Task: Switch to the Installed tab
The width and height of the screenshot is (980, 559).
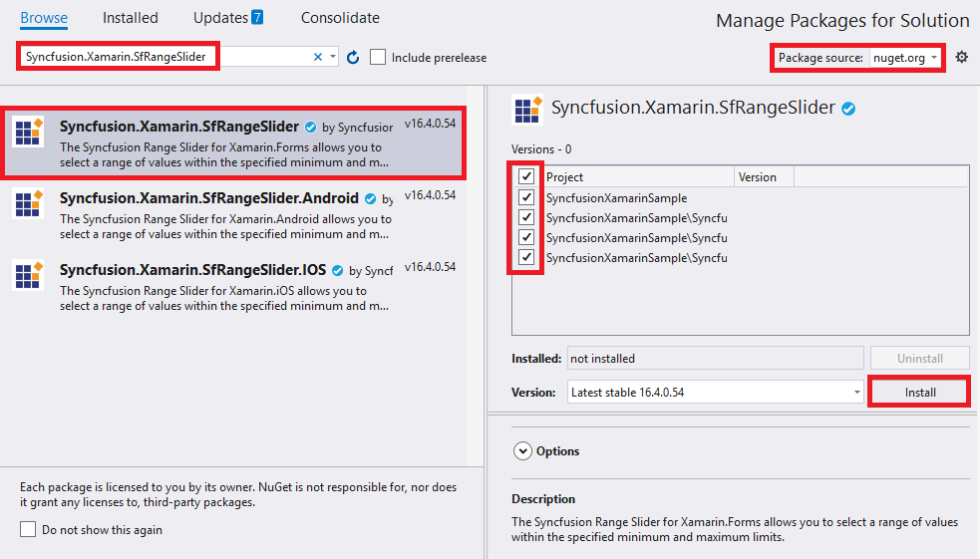Action: [131, 18]
